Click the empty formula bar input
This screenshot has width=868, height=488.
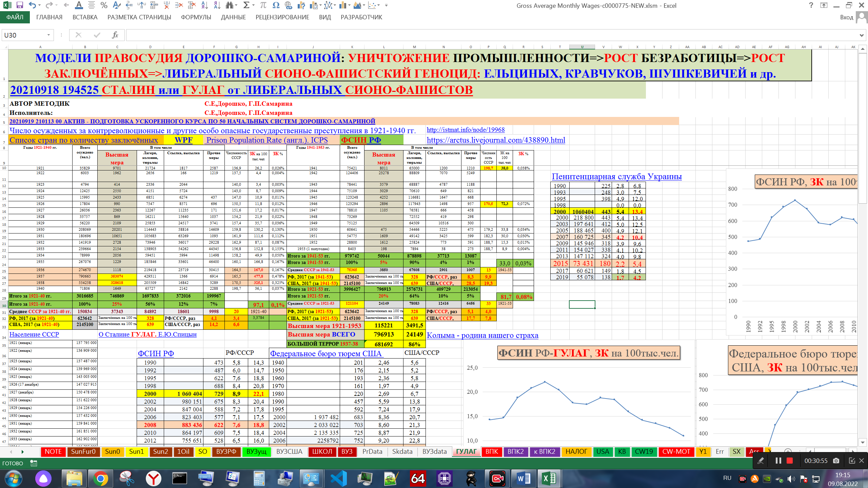(x=475, y=35)
